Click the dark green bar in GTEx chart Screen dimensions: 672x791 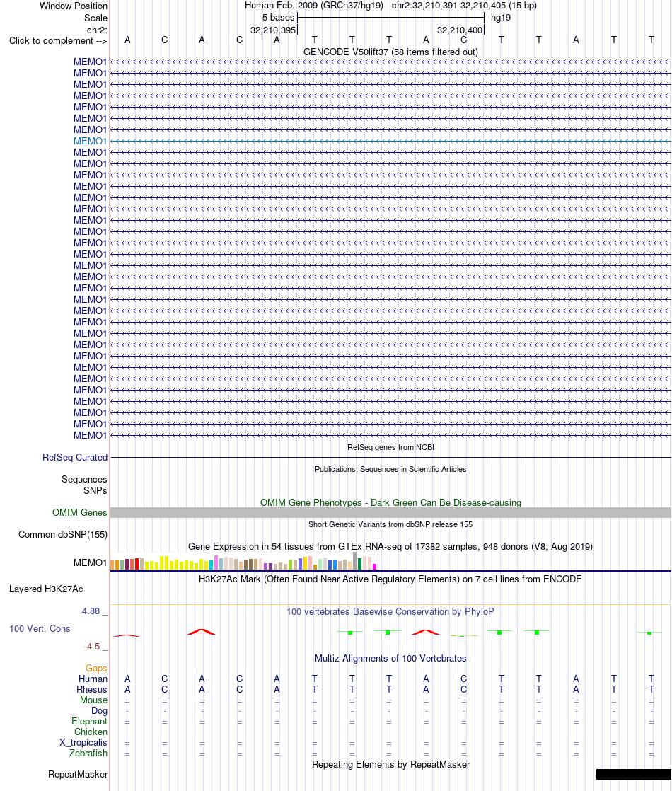[x=360, y=563]
